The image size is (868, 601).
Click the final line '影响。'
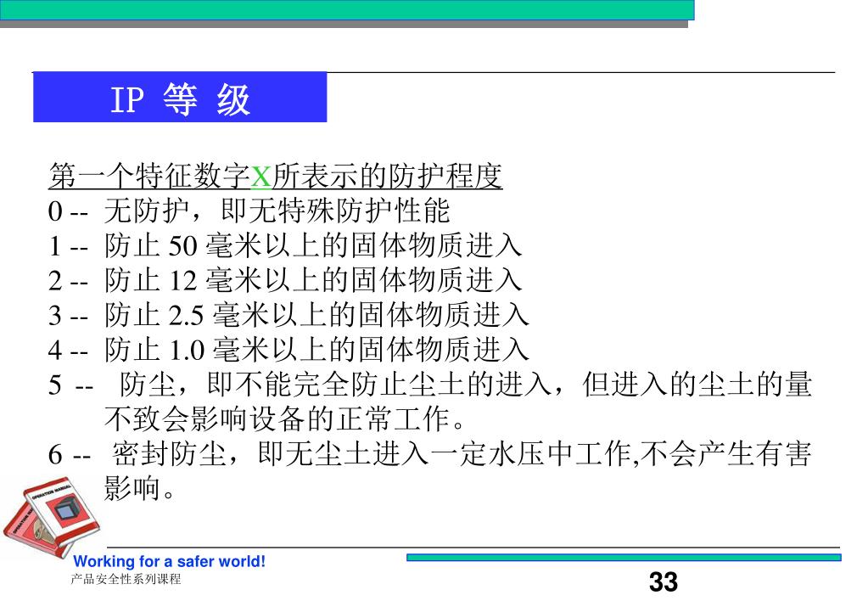click(x=140, y=488)
